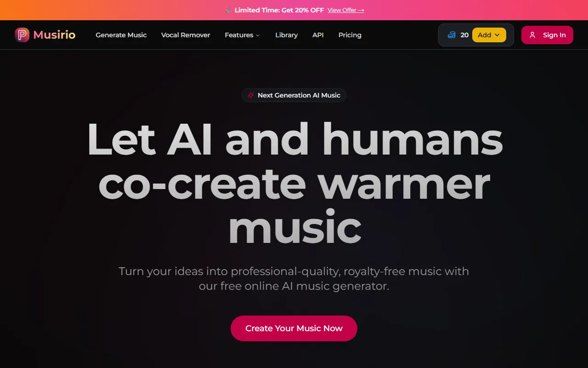Open the Pricing page
588x368 pixels.
(350, 35)
